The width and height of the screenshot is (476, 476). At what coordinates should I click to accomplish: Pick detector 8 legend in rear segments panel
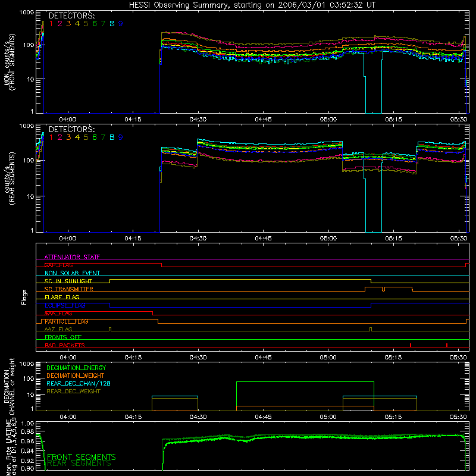[112, 137]
